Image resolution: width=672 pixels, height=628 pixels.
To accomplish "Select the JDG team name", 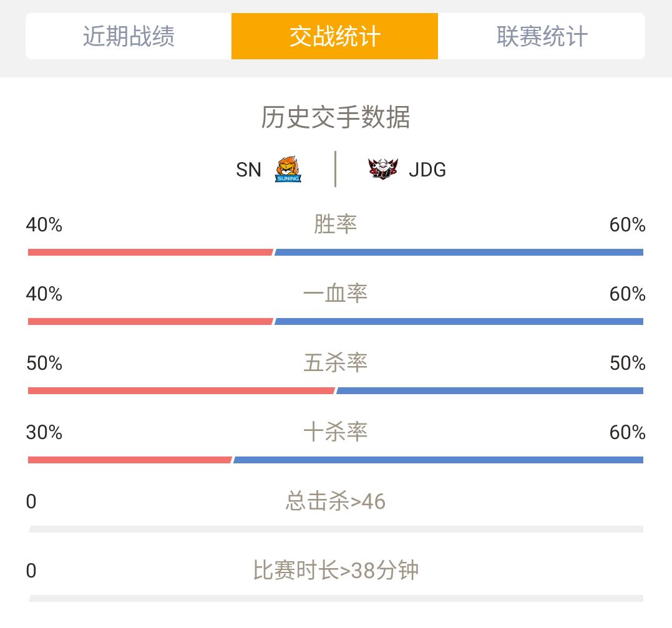I will pos(427,170).
